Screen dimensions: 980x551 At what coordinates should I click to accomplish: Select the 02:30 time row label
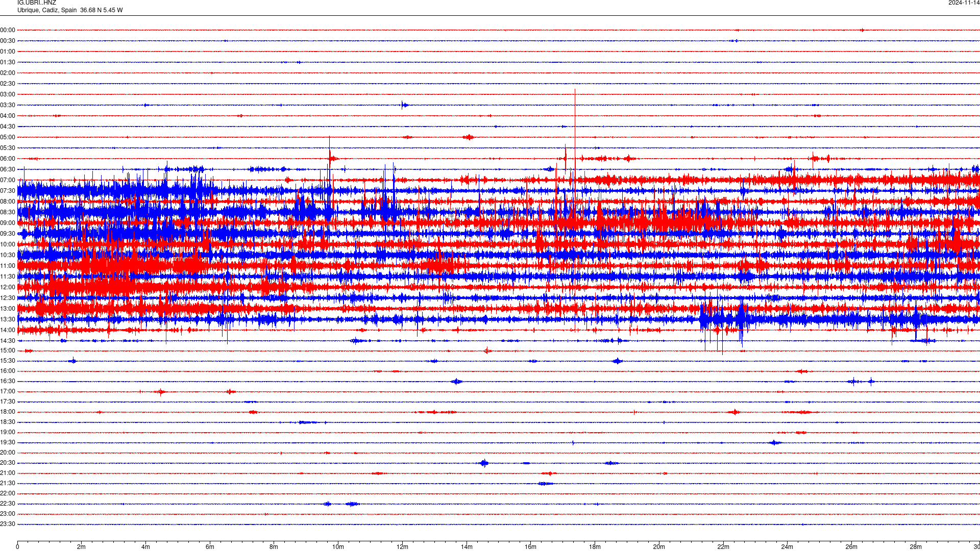click(x=8, y=84)
